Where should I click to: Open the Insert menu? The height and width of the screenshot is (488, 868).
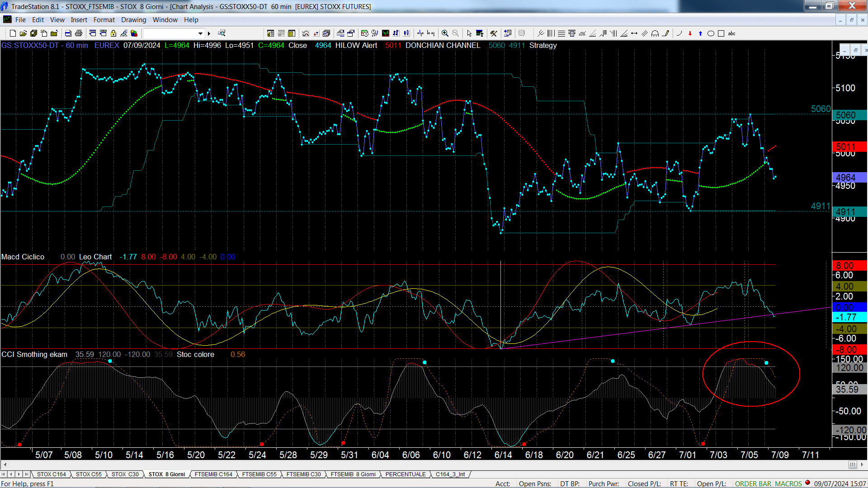click(x=79, y=20)
